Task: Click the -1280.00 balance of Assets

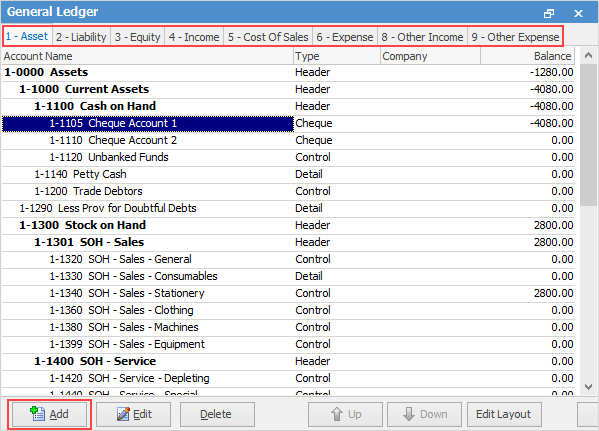Action: click(x=552, y=72)
